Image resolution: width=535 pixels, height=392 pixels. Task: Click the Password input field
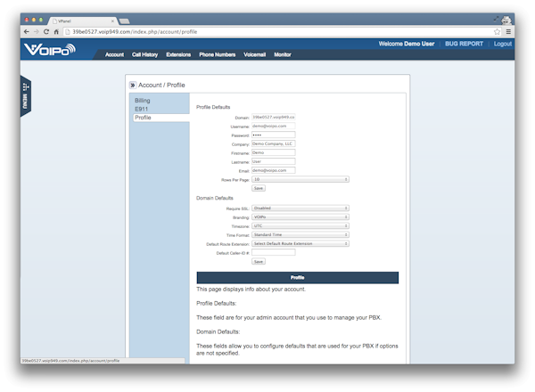274,135
